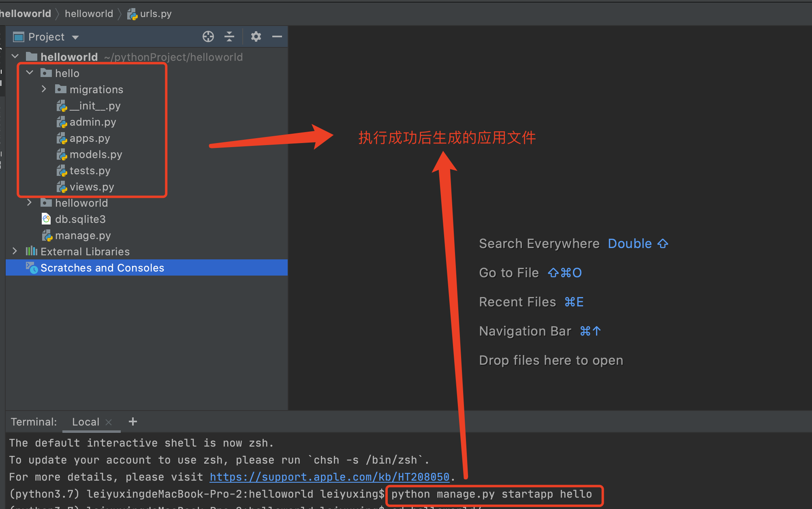
Task: Add a new terminal session with plus icon
Action: coord(133,422)
